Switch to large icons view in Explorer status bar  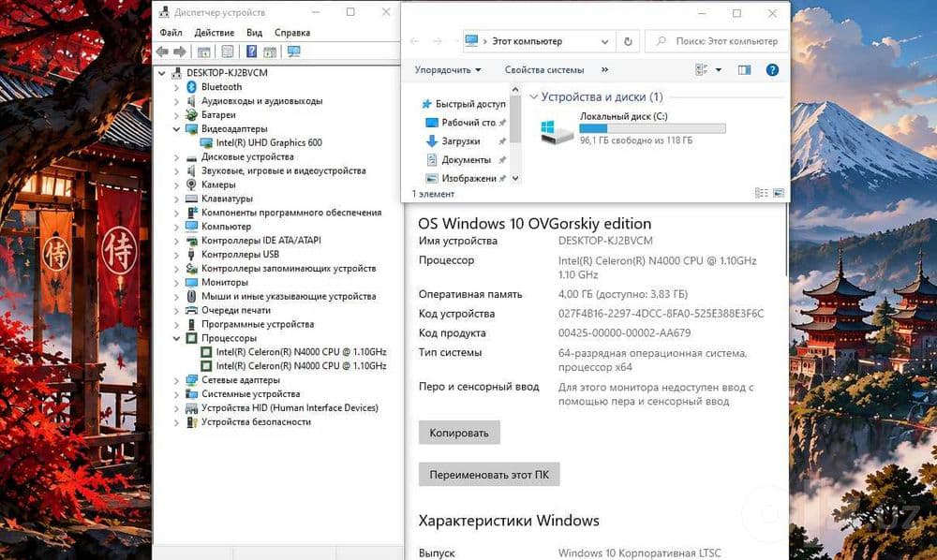(x=778, y=193)
